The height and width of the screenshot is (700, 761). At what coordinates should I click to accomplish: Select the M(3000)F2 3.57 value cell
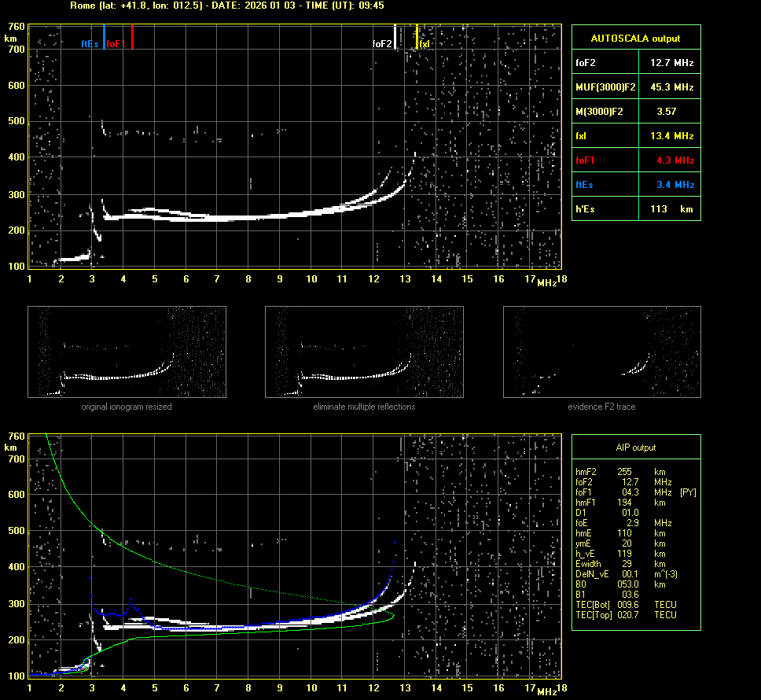click(667, 112)
